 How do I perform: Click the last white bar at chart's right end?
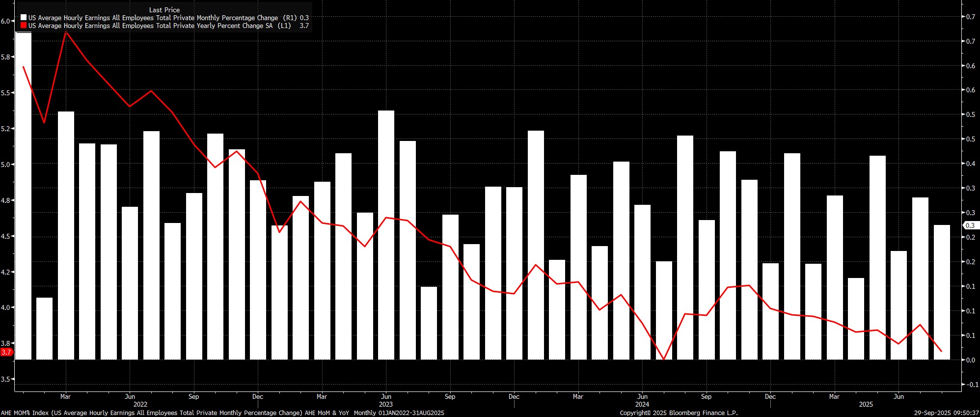point(942,292)
